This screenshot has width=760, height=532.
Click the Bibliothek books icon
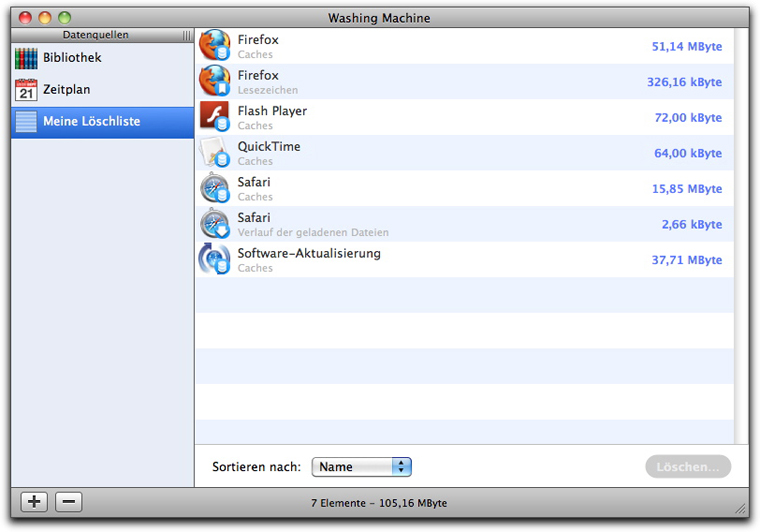click(x=26, y=58)
